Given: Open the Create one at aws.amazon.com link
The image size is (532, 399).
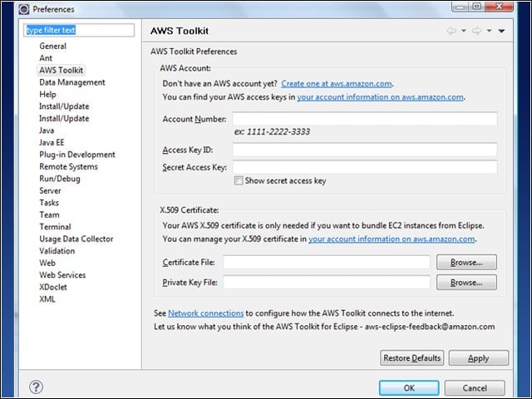Looking at the screenshot, I should (337, 83).
